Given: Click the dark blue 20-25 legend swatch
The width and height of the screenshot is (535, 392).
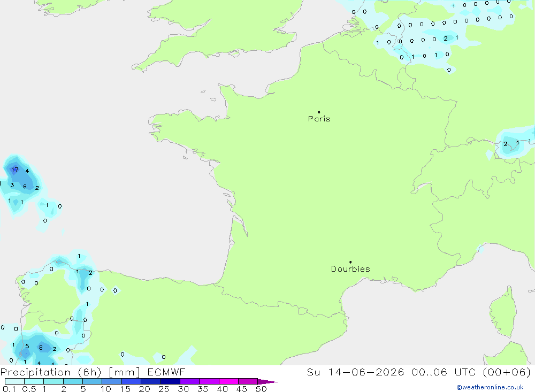Looking at the screenshot, I should [x=151, y=381].
